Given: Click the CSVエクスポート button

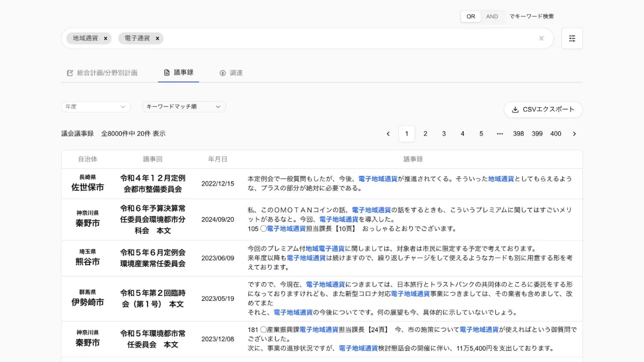Looking at the screenshot, I should pos(544,109).
